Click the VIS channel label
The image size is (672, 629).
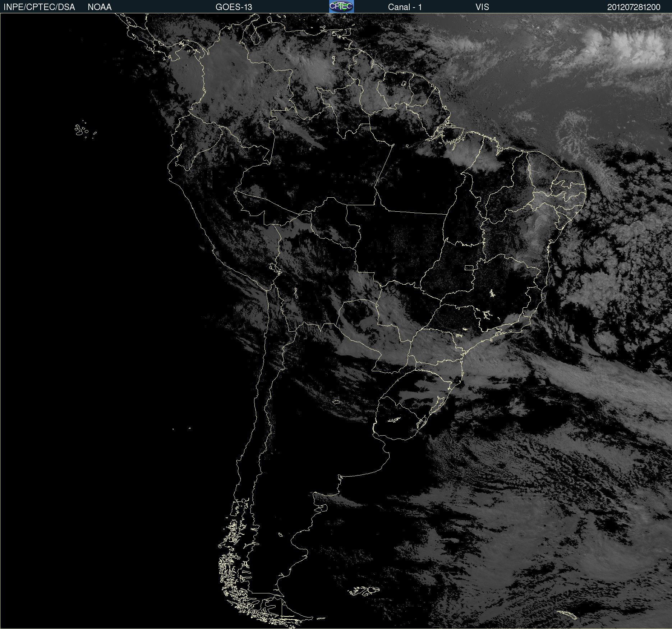[482, 7]
